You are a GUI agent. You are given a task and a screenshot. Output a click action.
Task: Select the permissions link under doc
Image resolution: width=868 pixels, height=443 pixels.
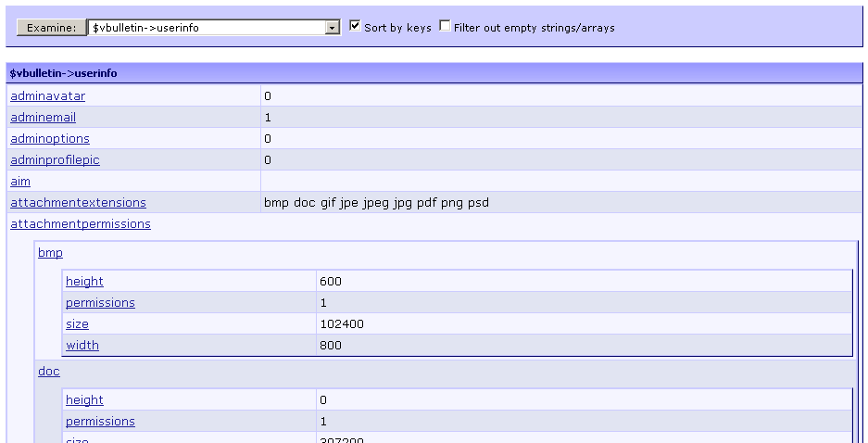[100, 422]
